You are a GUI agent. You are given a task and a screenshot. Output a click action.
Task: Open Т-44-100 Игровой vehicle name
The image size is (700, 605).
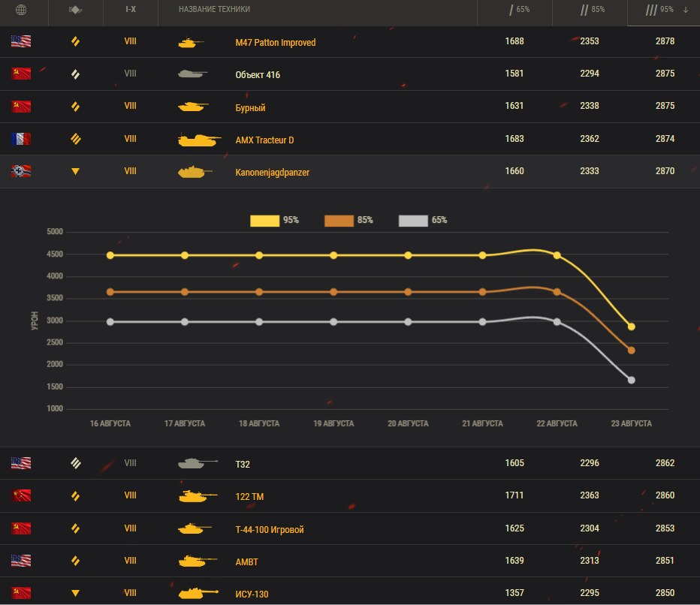[270, 530]
